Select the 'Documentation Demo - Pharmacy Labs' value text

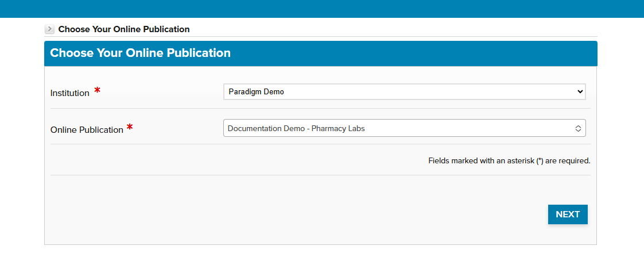pos(296,129)
